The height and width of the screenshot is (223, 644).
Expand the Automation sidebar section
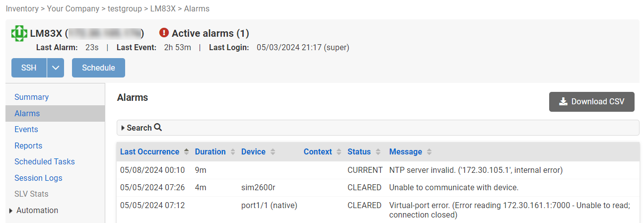(11, 211)
